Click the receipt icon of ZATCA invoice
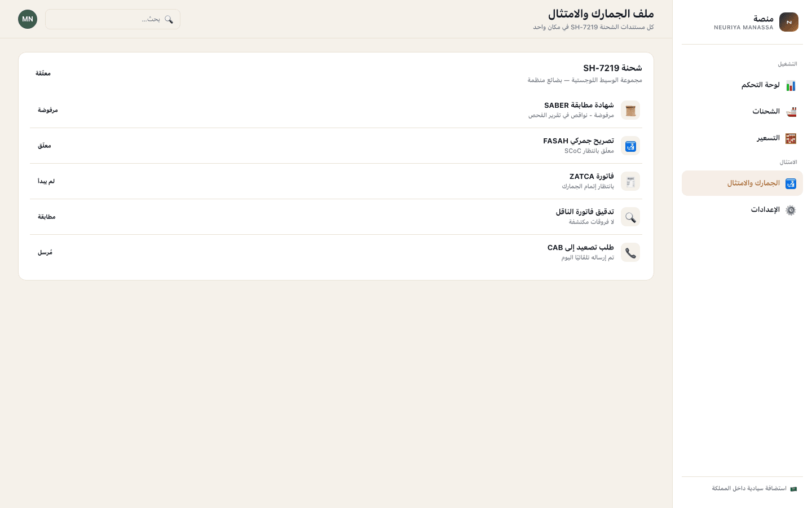The width and height of the screenshot is (812, 508). pos(630,181)
